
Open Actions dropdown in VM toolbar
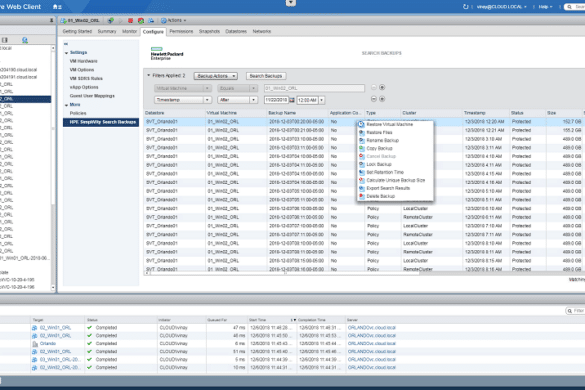tap(173, 21)
